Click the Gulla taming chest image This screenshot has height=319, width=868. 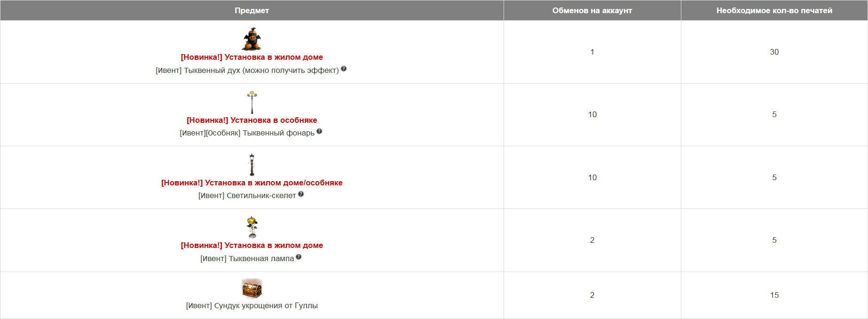click(x=252, y=288)
